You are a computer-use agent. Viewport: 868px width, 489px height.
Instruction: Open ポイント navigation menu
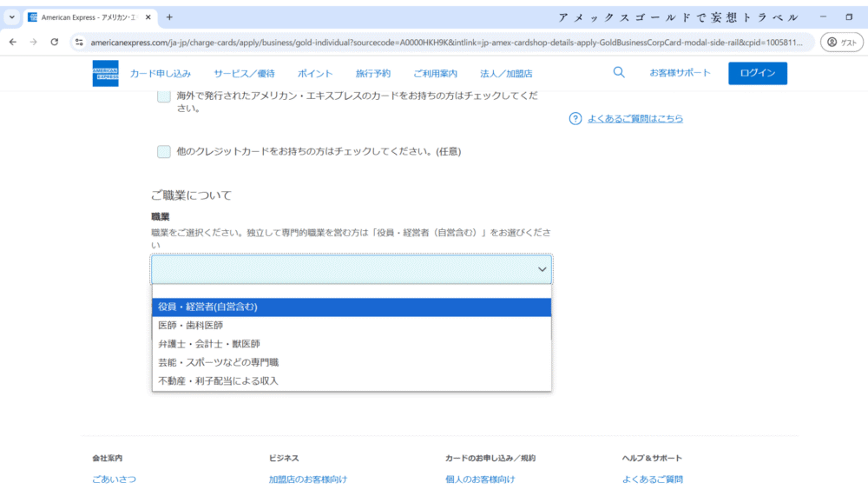[315, 74]
